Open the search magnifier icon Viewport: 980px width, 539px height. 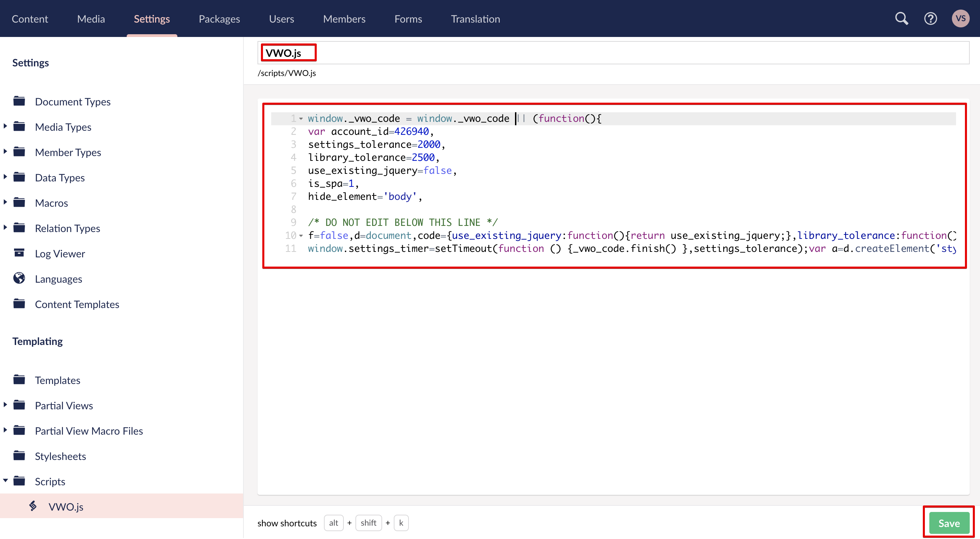[x=901, y=18]
